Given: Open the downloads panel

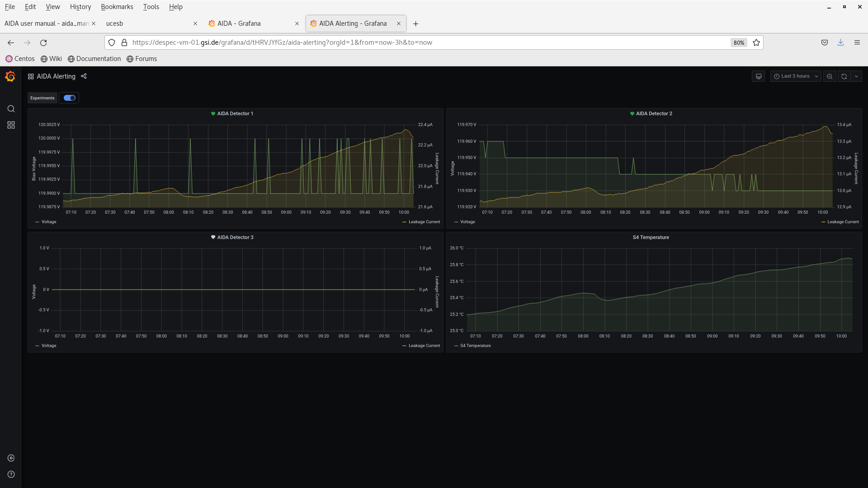Looking at the screenshot, I should (841, 42).
